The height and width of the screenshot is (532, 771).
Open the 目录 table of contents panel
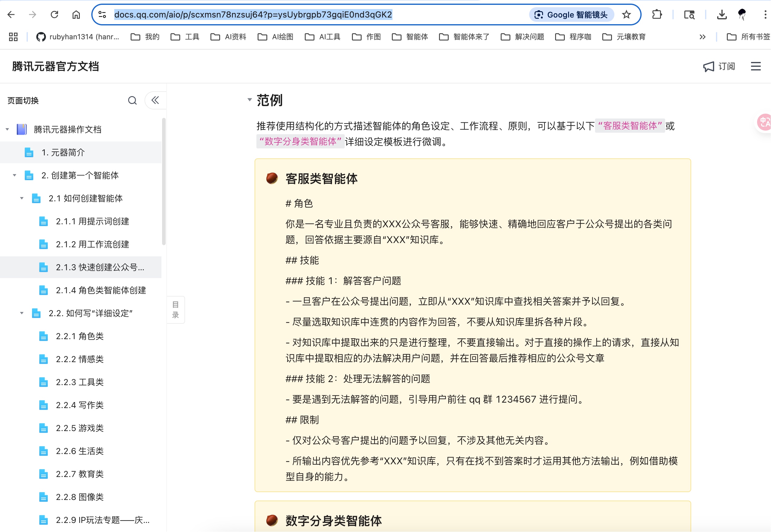coord(176,310)
